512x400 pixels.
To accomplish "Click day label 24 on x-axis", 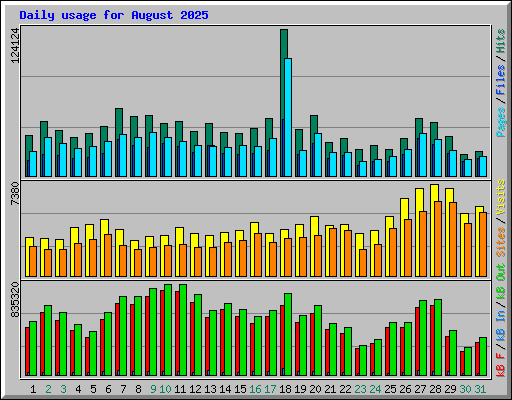I will click(x=375, y=389).
